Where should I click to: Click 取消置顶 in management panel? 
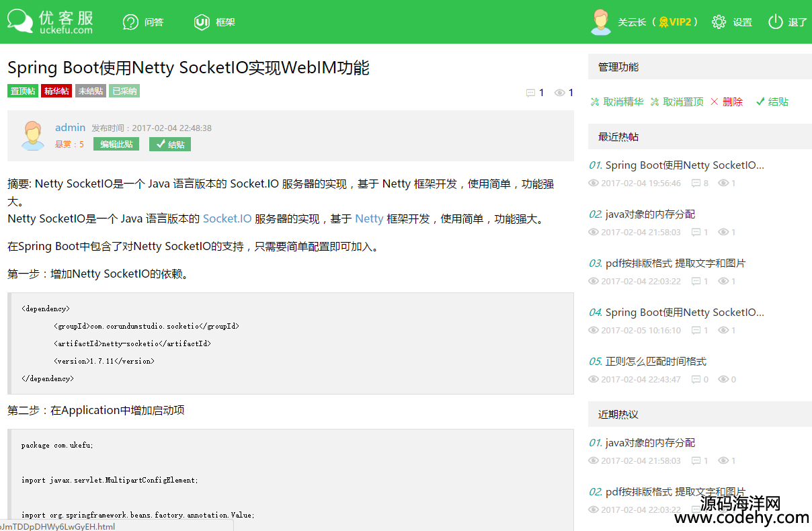(683, 102)
